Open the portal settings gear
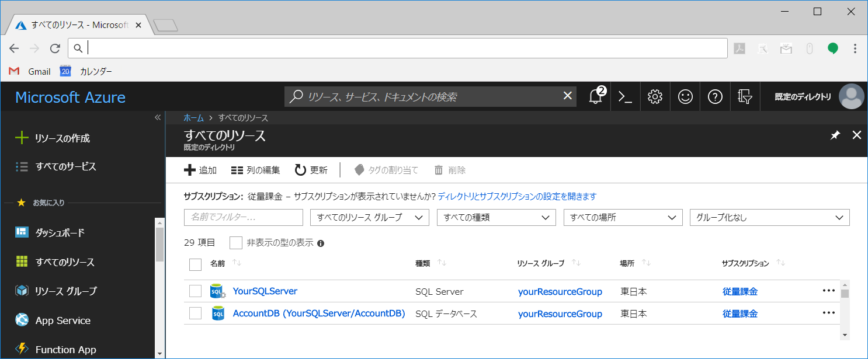This screenshot has height=359, width=868. click(655, 96)
